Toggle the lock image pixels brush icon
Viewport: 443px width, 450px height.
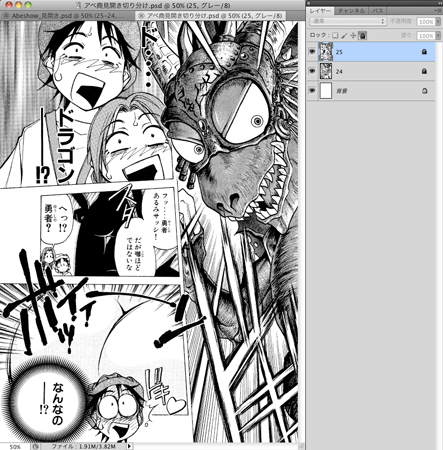[345, 35]
